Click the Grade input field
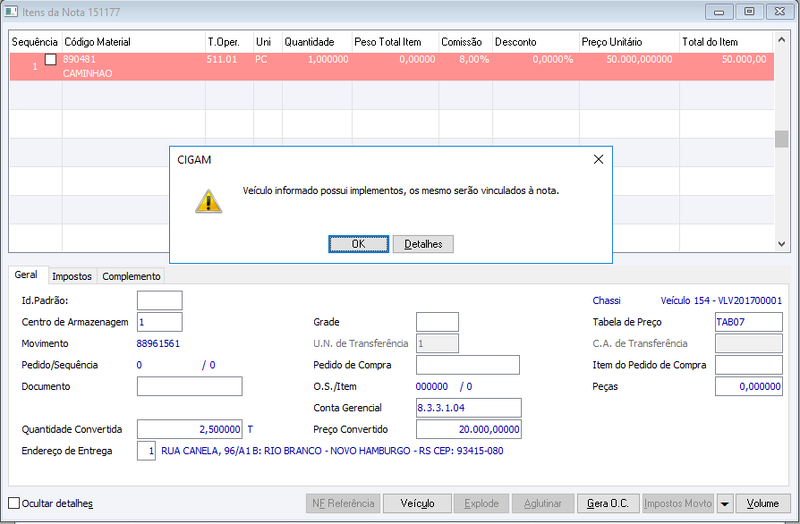Screen dimensions: 800x524 (x=437, y=322)
